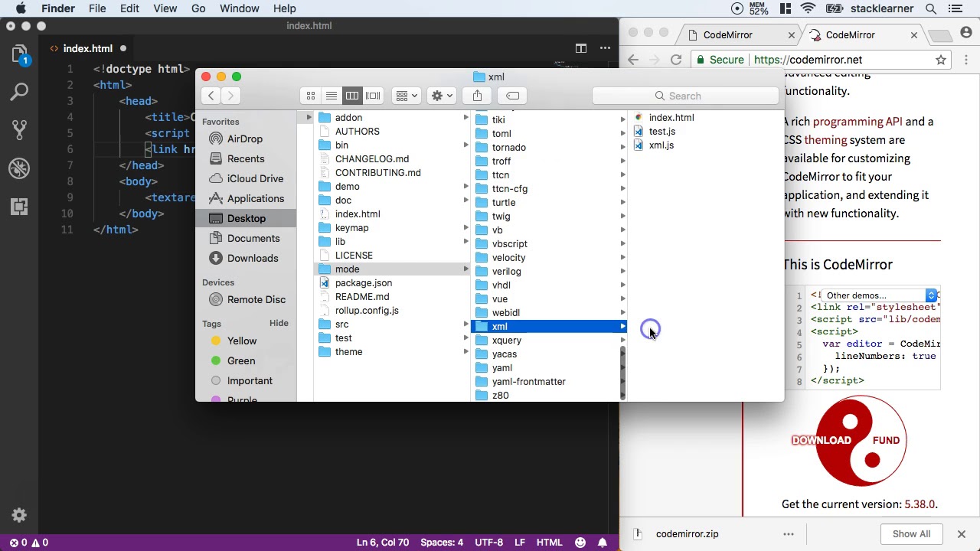Screen dimensions: 980x551
Task: Click the Finder back button
Action: [211, 96]
